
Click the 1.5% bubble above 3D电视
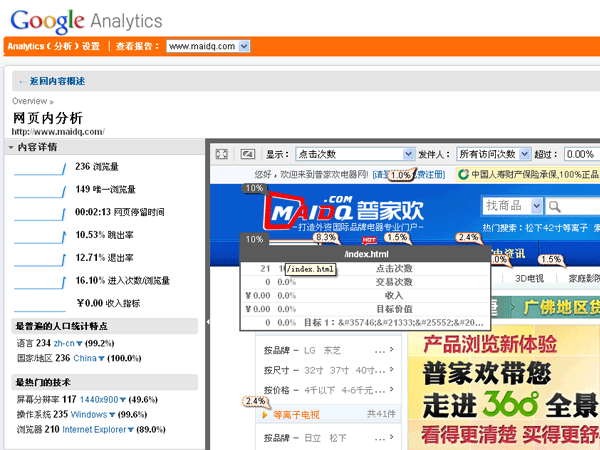click(551, 260)
